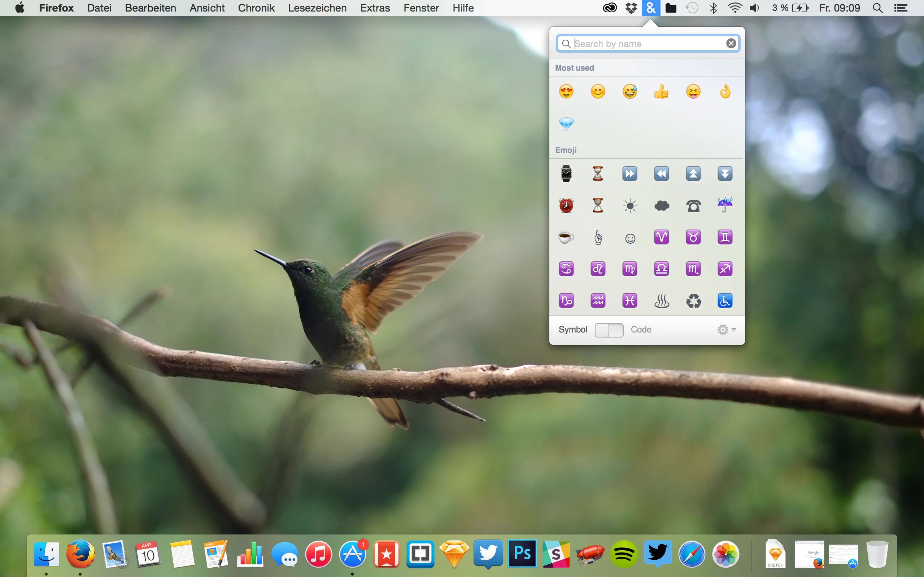Viewport: 924px width, 577px height.
Task: Open the Chronik menu
Action: (256, 8)
